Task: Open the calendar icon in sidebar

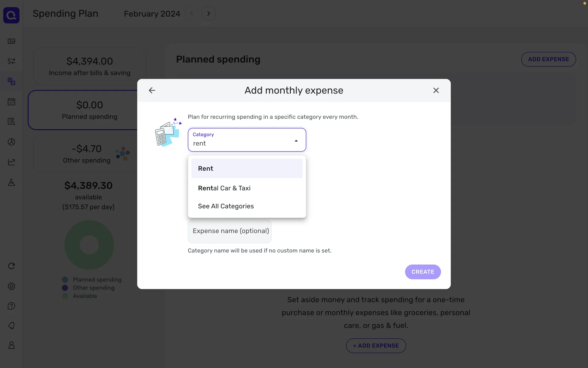Action: [11, 102]
